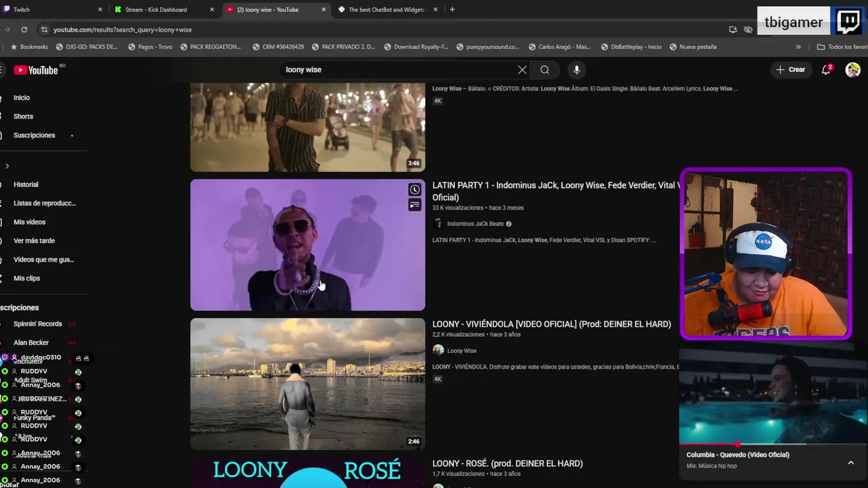The height and width of the screenshot is (488, 868).
Task: Open Spinnin' Records subscription channel
Action: (37, 324)
